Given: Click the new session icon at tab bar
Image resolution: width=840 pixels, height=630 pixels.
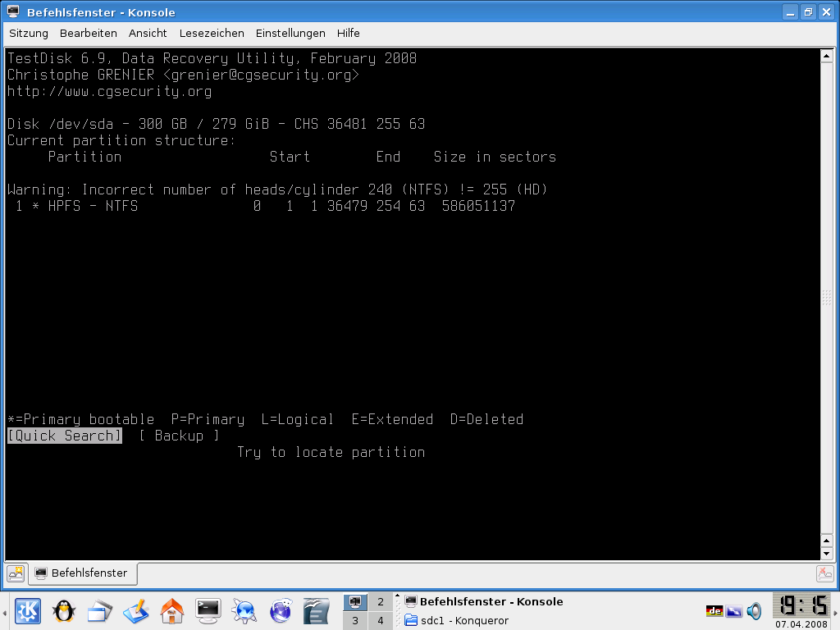Looking at the screenshot, I should tap(16, 573).
